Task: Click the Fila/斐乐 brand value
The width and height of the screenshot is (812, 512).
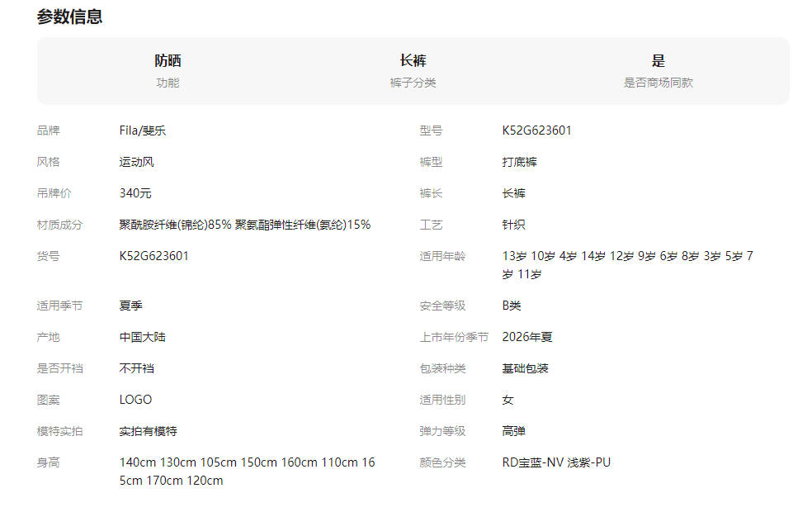Action: coord(143,130)
